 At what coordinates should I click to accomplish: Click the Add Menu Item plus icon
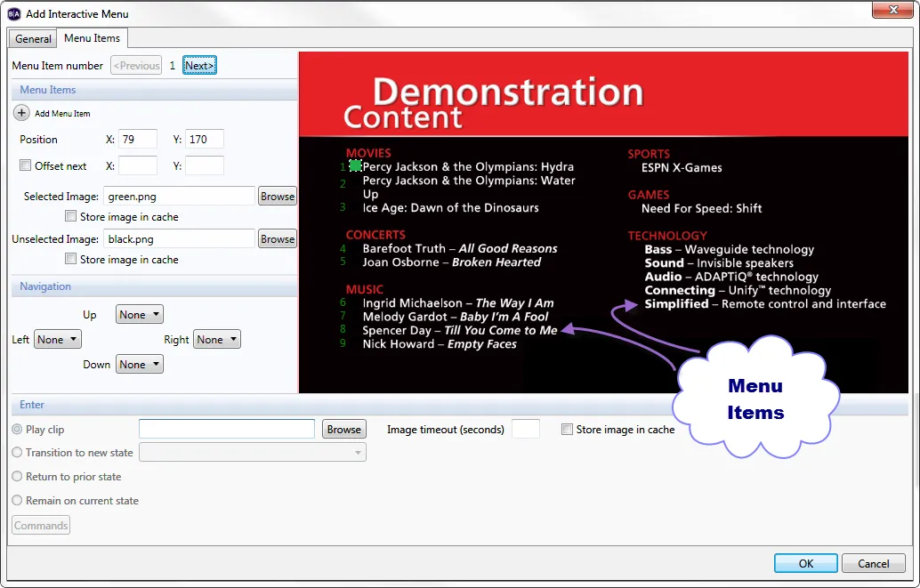(x=21, y=113)
